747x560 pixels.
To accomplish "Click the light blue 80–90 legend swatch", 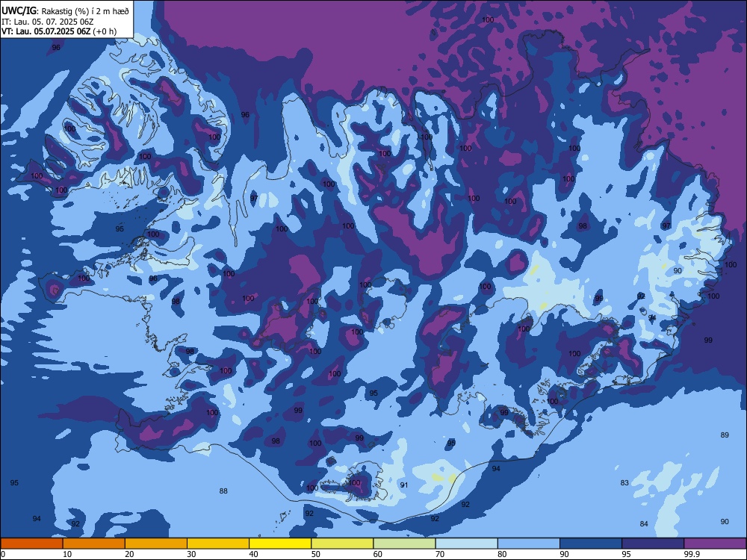I will point(529,544).
